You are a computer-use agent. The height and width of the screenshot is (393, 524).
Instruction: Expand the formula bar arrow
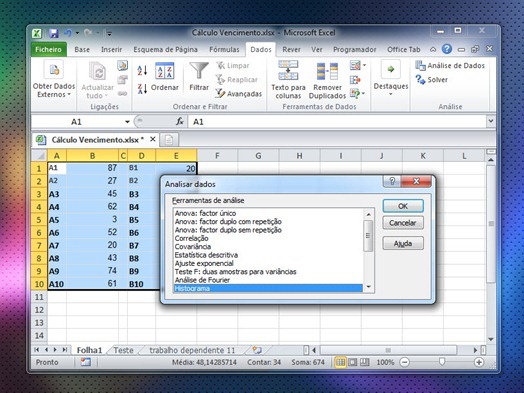[x=491, y=121]
